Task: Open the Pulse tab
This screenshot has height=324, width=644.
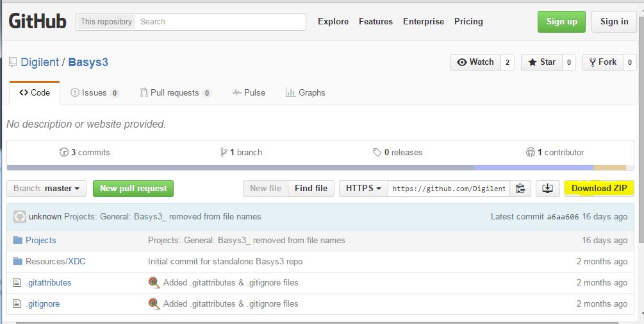Action: point(249,92)
